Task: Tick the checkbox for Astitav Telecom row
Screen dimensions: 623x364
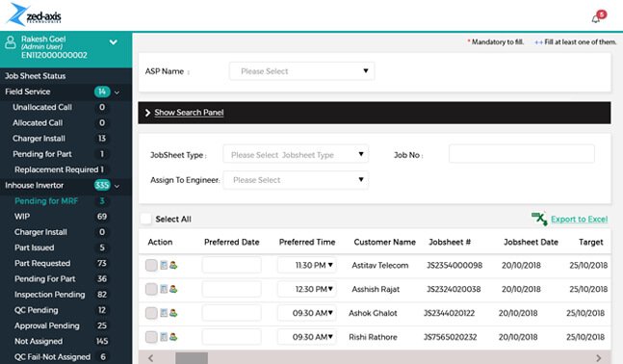Action: 151,265
